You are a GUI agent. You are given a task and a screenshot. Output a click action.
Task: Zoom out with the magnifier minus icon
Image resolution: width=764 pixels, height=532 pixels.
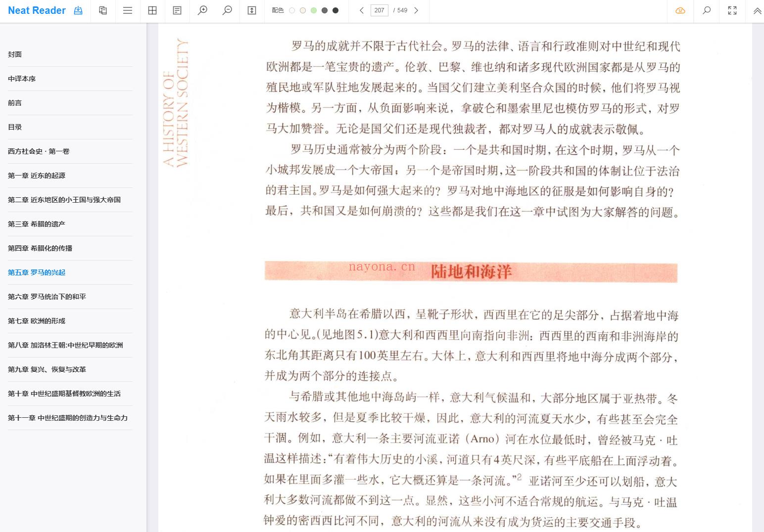click(x=227, y=10)
